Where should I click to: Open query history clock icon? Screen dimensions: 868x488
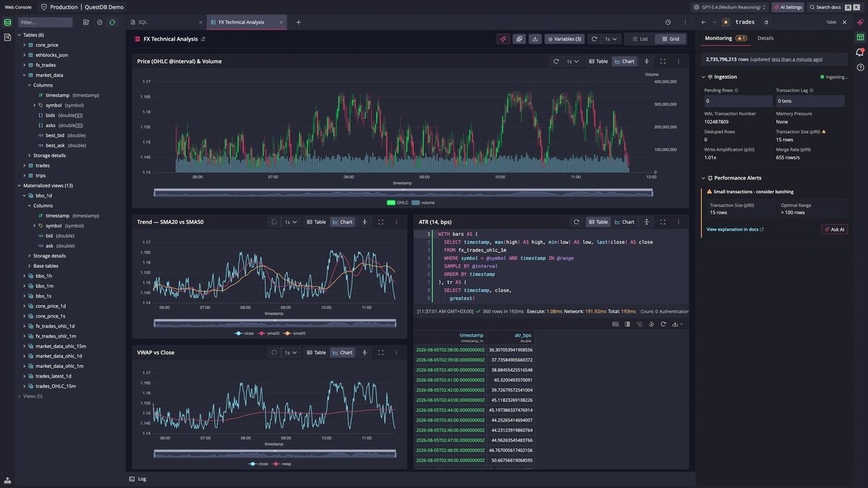(668, 22)
